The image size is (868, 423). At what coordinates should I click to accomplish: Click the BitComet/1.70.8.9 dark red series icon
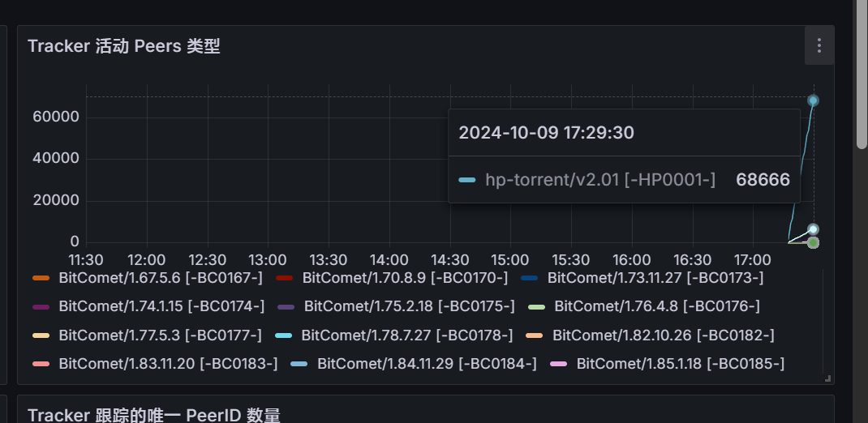[x=285, y=278]
